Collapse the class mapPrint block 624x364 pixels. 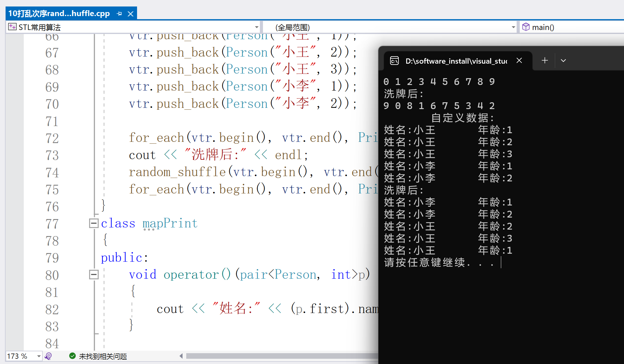[93, 223]
